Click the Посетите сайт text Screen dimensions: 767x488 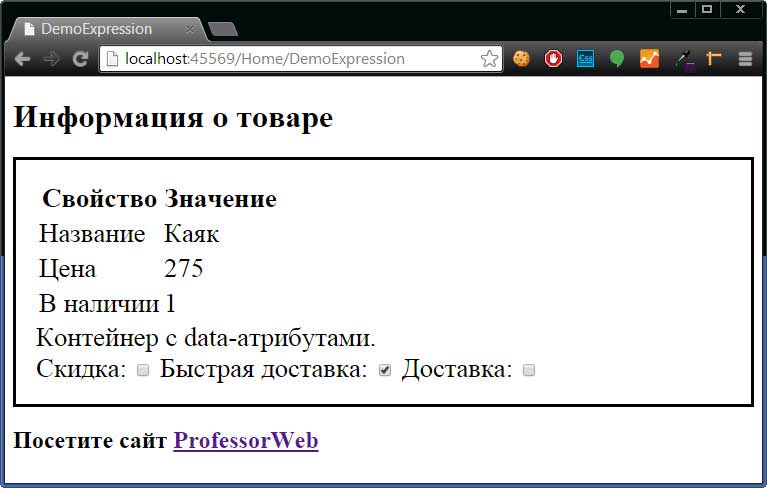pyautogui.click(x=90, y=441)
